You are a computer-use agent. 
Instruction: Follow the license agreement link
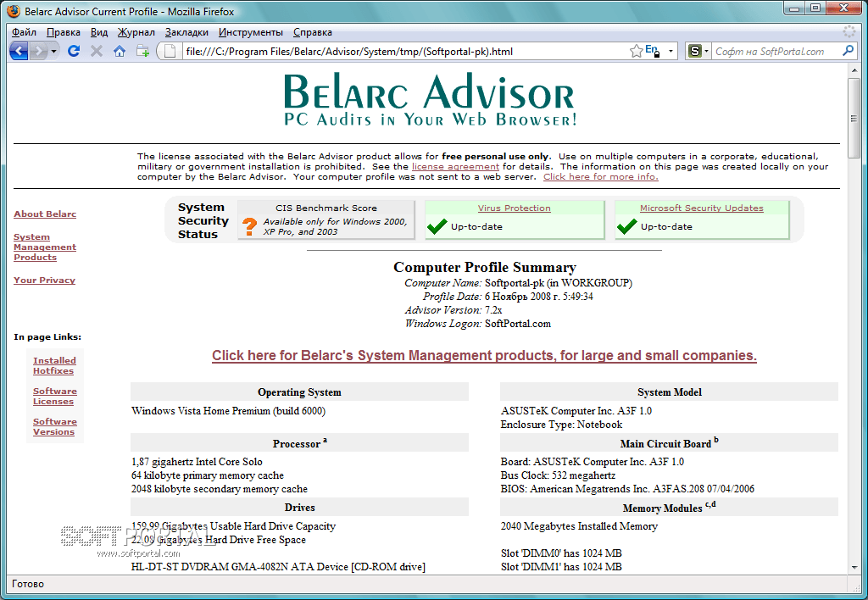(455, 167)
